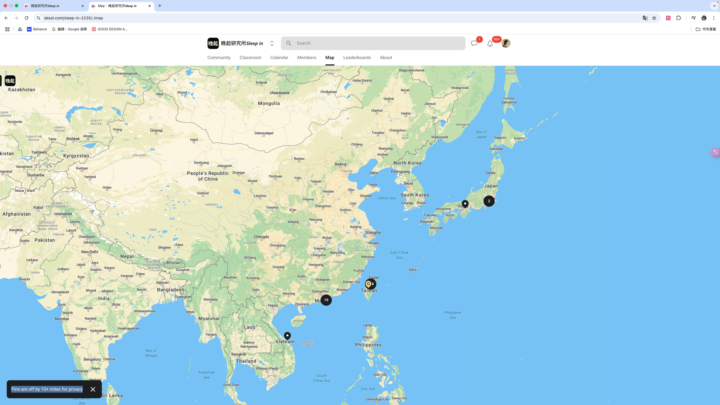The image size is (720, 405).
Task: Open the site information icon in address bar
Action: click(39, 18)
